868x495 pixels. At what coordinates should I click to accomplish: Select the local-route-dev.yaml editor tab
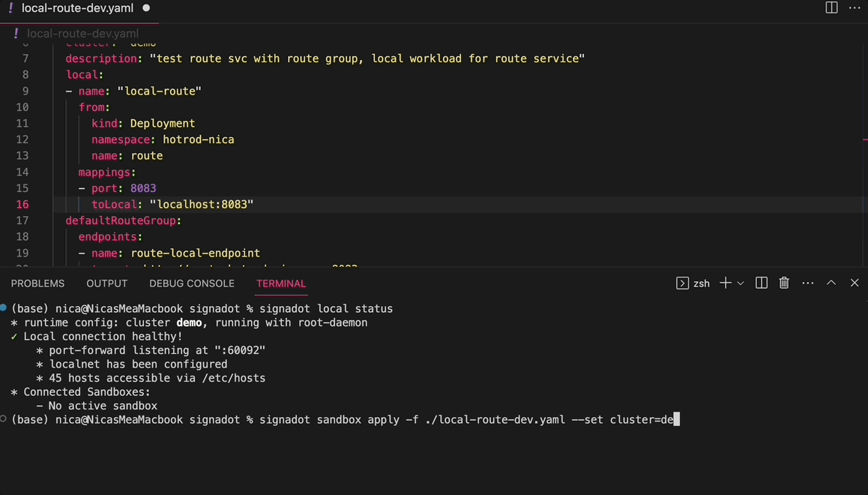click(77, 8)
